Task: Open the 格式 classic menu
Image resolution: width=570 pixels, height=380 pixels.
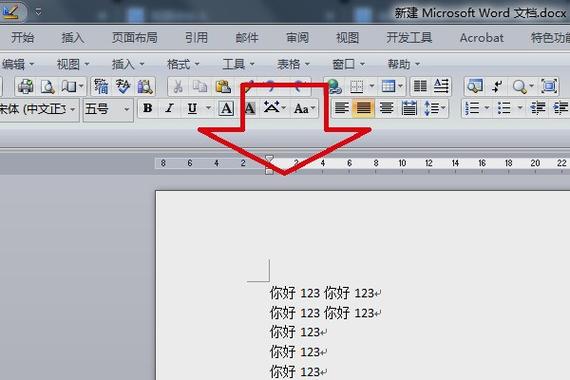Action: tap(183, 64)
